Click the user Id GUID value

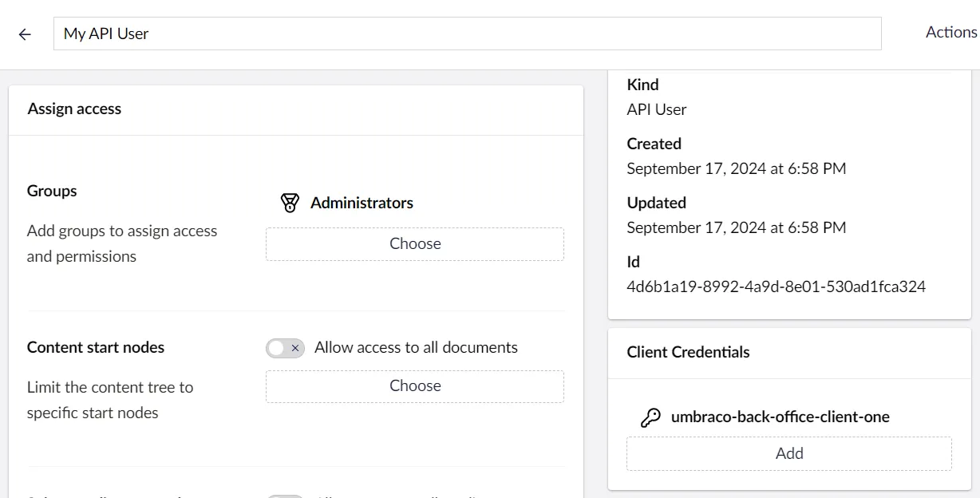pos(776,287)
